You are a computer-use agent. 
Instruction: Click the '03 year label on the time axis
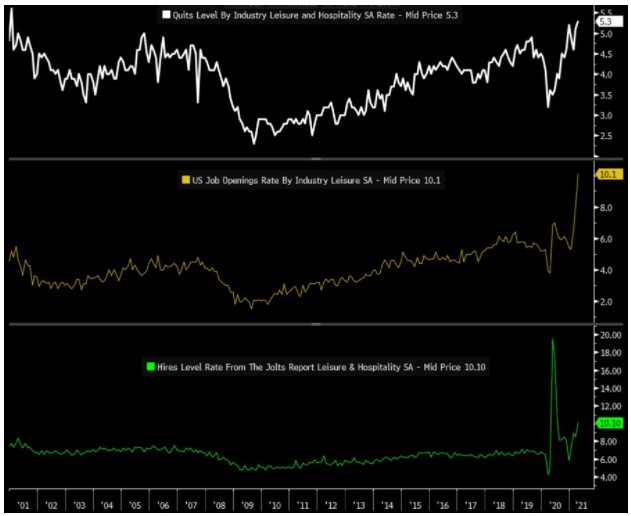pos(79,505)
